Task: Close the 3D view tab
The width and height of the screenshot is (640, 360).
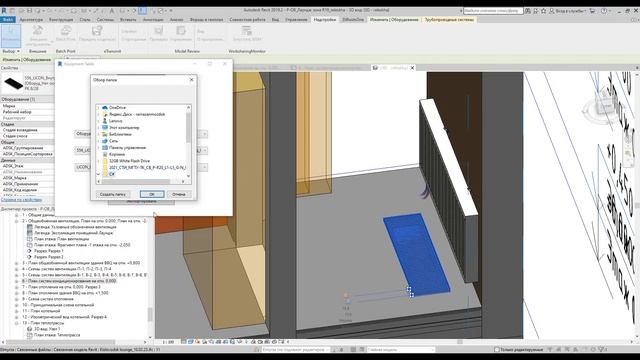Action: click(412, 68)
